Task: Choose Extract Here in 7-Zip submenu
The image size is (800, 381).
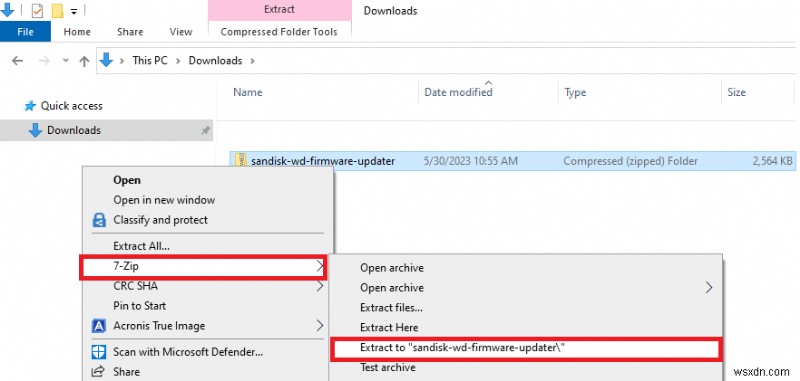Action: (x=389, y=327)
